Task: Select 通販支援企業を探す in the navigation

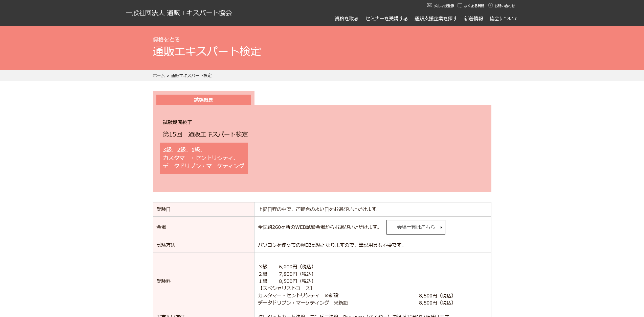Action: [x=436, y=19]
